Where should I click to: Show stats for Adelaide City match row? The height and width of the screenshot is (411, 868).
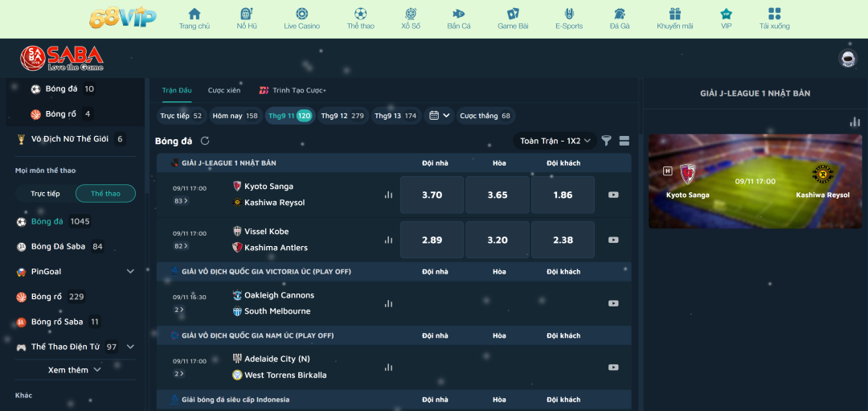coord(389,368)
